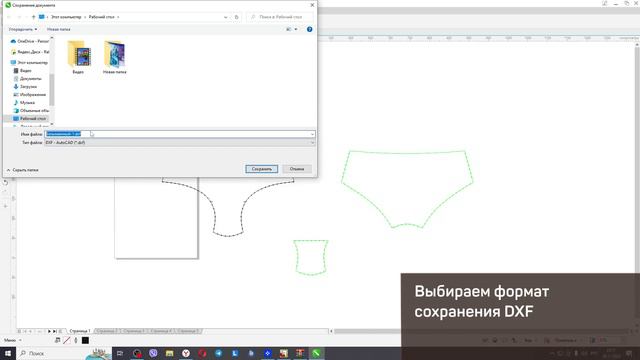Click the refresh icon beside the address bar
The image size is (640, 360).
pyautogui.click(x=236, y=17)
